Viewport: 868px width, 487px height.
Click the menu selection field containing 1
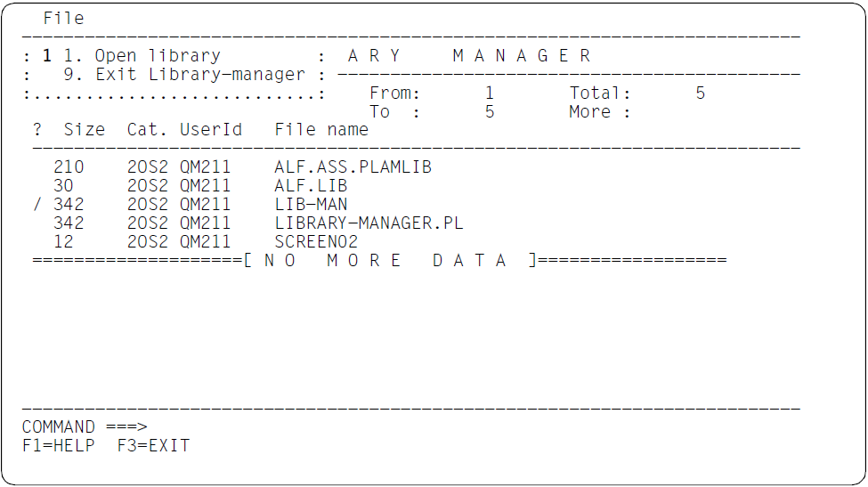[47, 56]
